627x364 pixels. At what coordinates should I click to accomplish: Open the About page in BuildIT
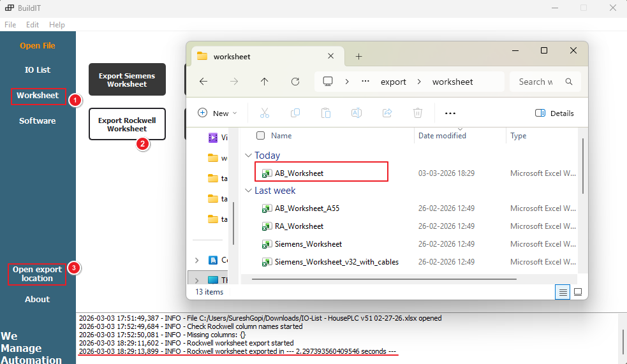[37, 299]
